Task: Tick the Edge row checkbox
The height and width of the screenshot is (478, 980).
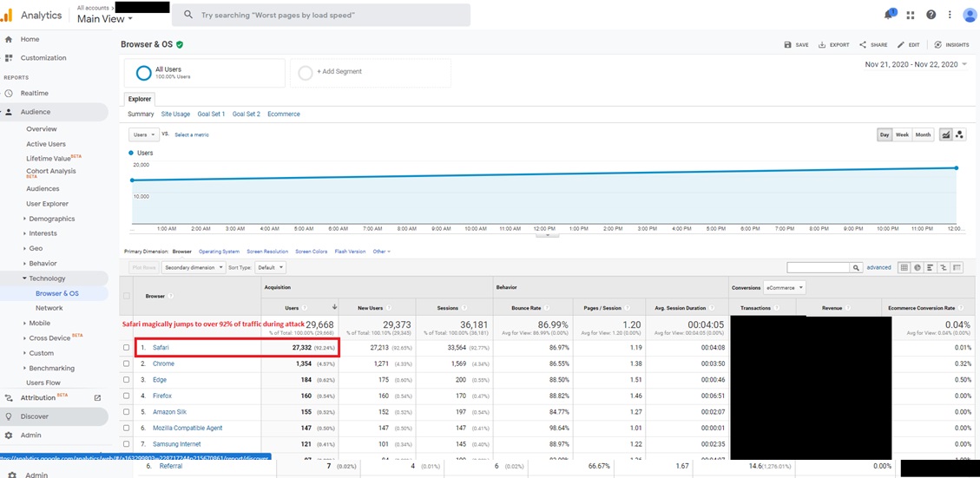Action: pyautogui.click(x=127, y=380)
